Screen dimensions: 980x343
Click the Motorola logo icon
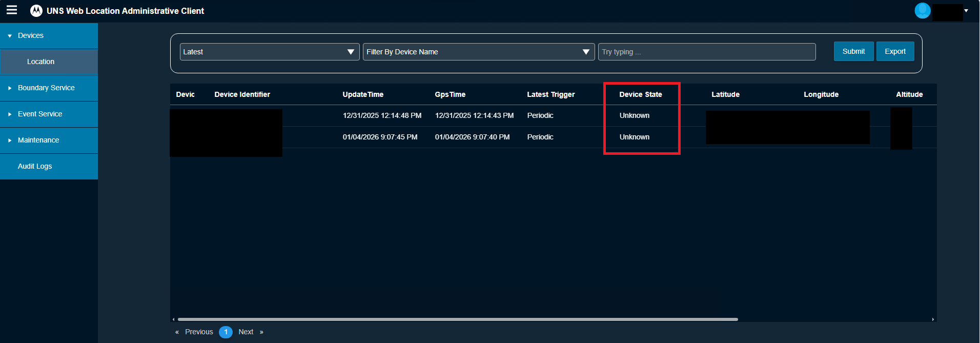(36, 11)
